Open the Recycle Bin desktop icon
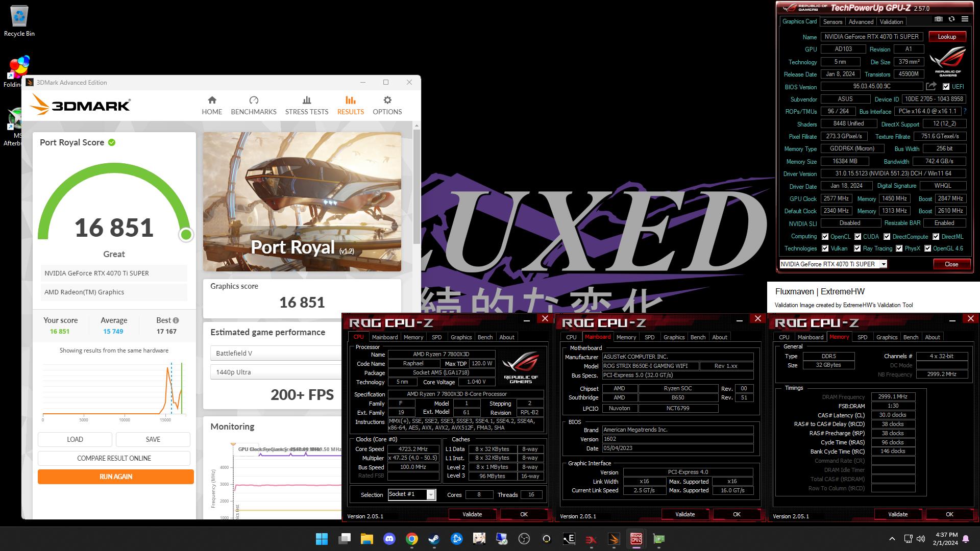This screenshot has width=980, height=551. (x=19, y=21)
